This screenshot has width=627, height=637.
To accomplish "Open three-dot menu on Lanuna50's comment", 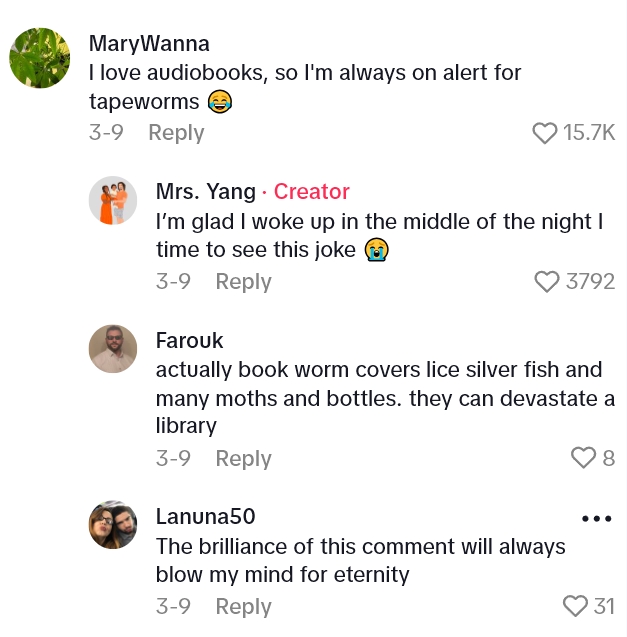I will click(596, 519).
